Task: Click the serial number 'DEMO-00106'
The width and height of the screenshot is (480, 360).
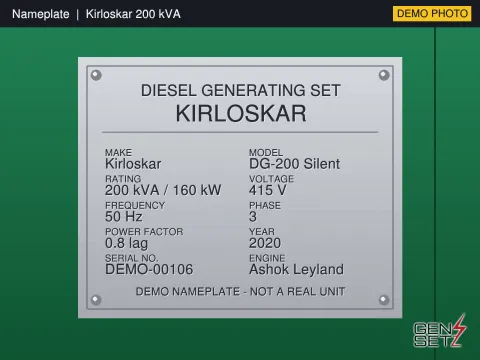Action: 149,269
